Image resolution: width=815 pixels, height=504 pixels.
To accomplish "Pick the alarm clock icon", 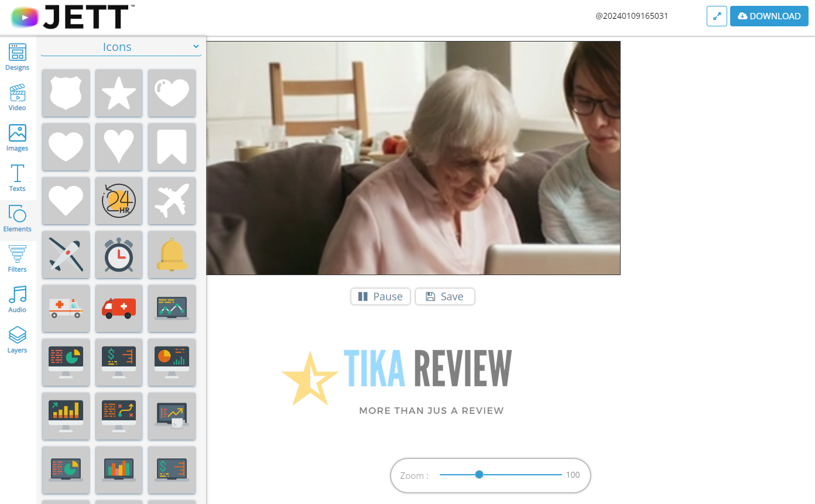I will [118, 255].
